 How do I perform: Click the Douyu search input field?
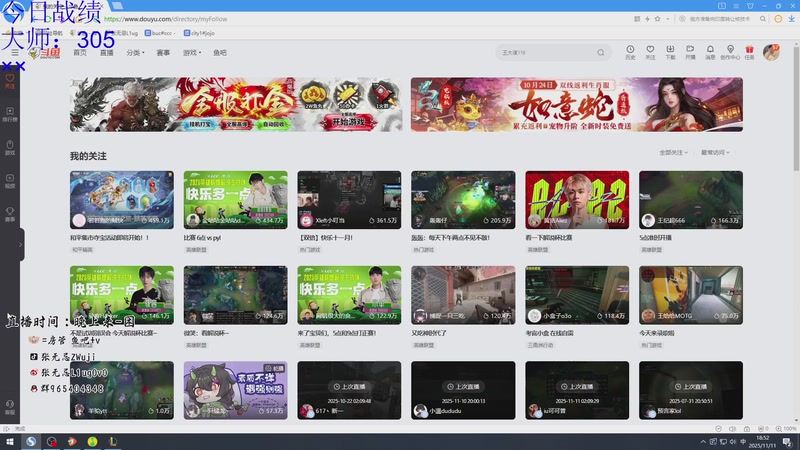coord(547,53)
